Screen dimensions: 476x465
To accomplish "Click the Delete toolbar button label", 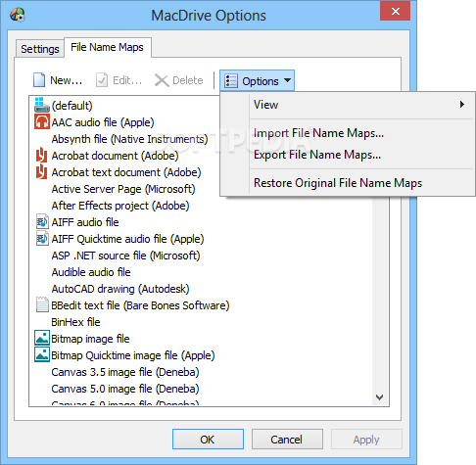I will click(188, 80).
